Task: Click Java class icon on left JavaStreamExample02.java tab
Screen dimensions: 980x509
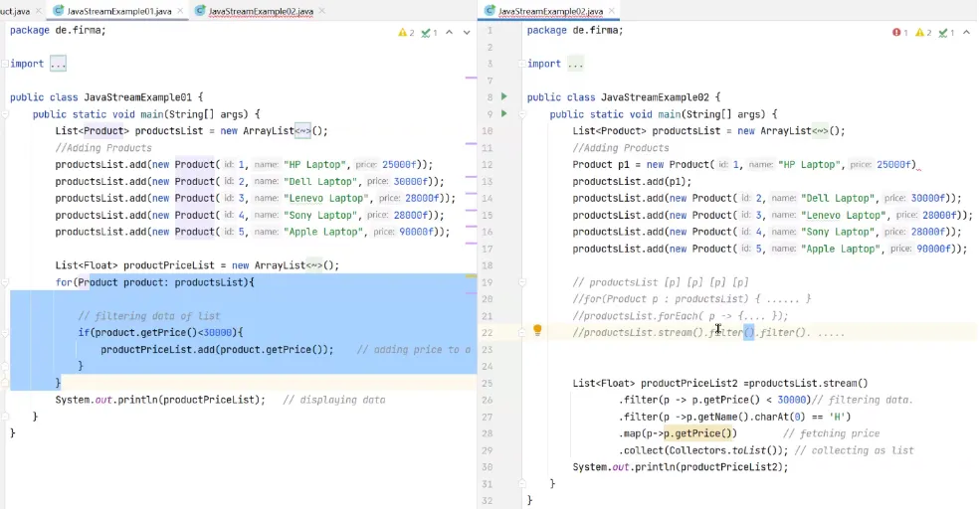Action: tap(200, 11)
